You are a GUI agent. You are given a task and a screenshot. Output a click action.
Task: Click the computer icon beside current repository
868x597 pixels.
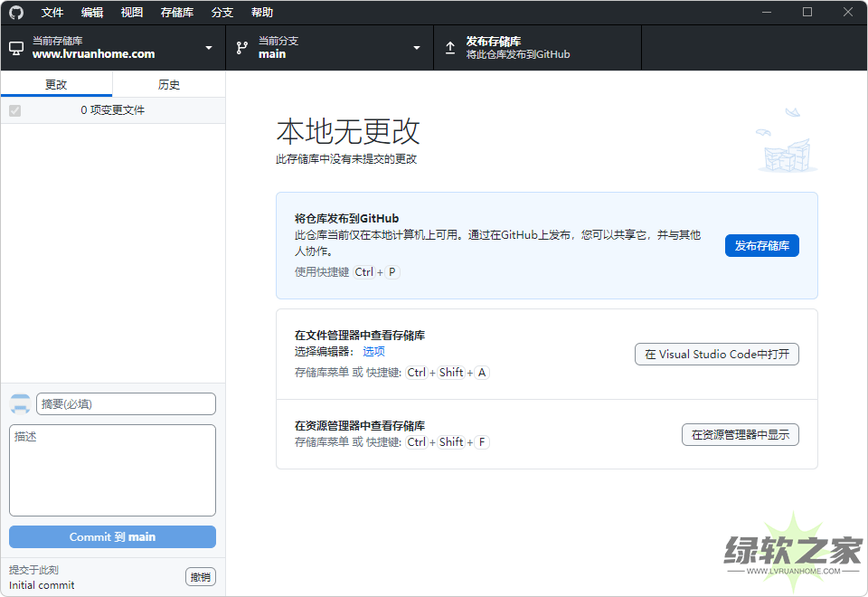[16, 48]
